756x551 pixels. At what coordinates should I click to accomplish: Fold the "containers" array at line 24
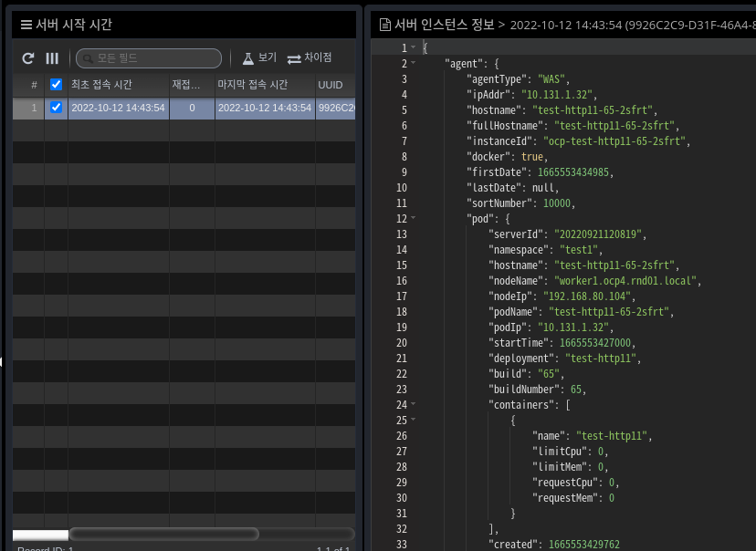coord(413,405)
